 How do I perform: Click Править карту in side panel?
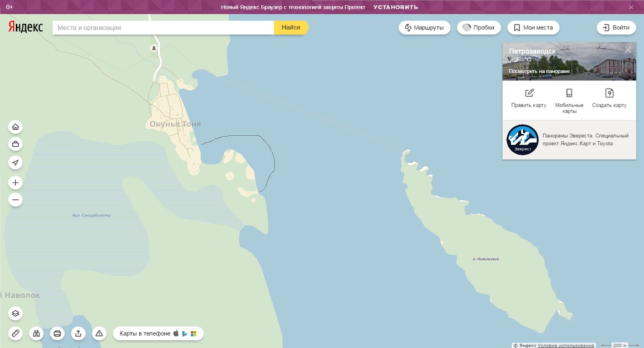click(529, 98)
